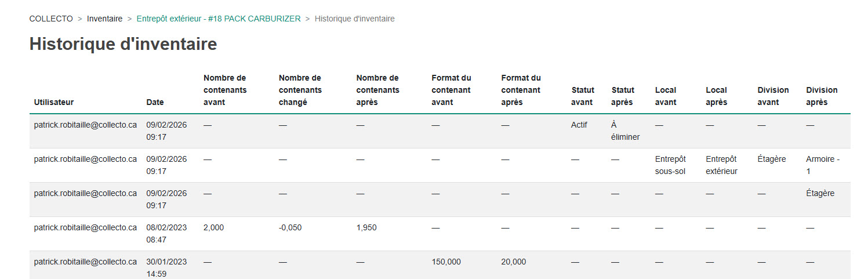
Task: Click the Nombre de contenants après header
Action: [x=377, y=90]
